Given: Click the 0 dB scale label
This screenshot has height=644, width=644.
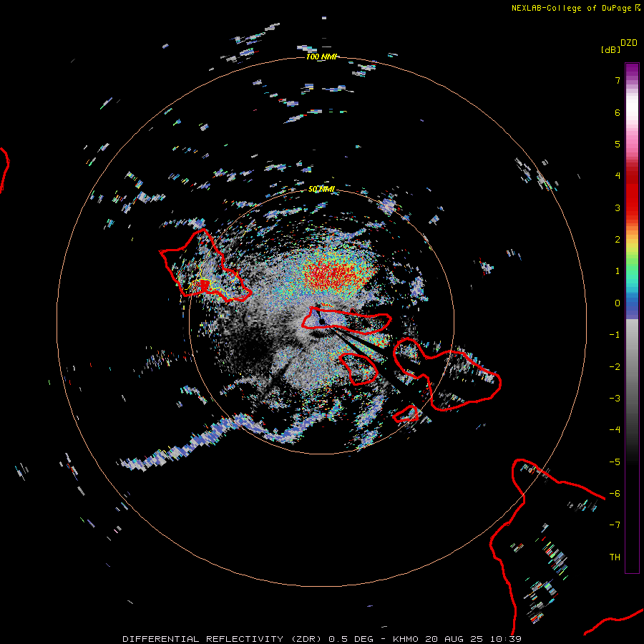Looking at the screenshot, I should (x=618, y=303).
